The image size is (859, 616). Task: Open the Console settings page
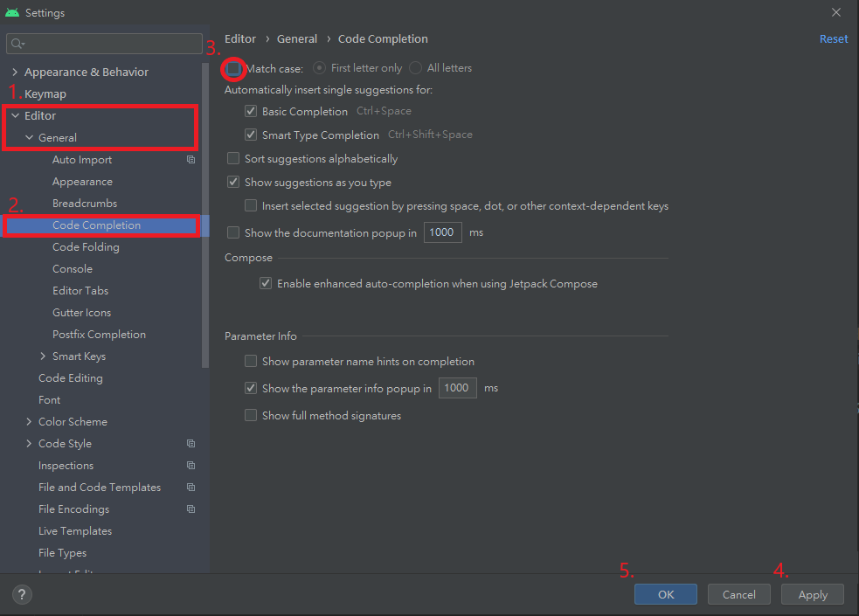tap(73, 269)
